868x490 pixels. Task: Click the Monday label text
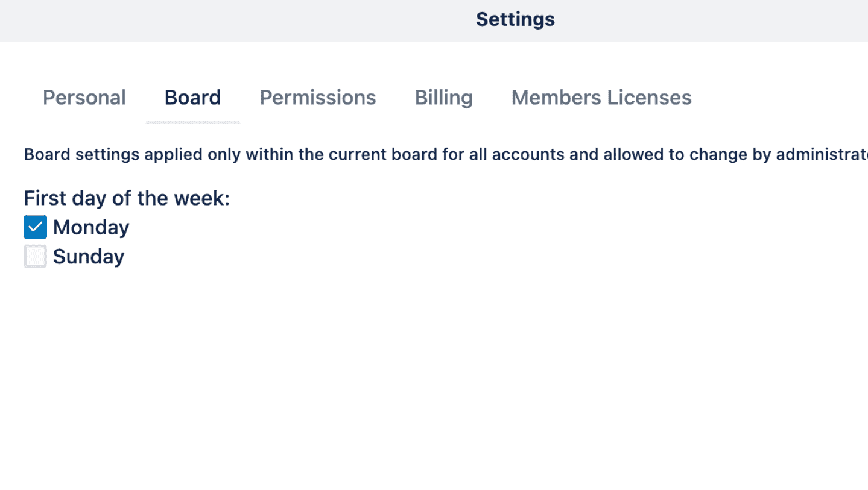[91, 227]
